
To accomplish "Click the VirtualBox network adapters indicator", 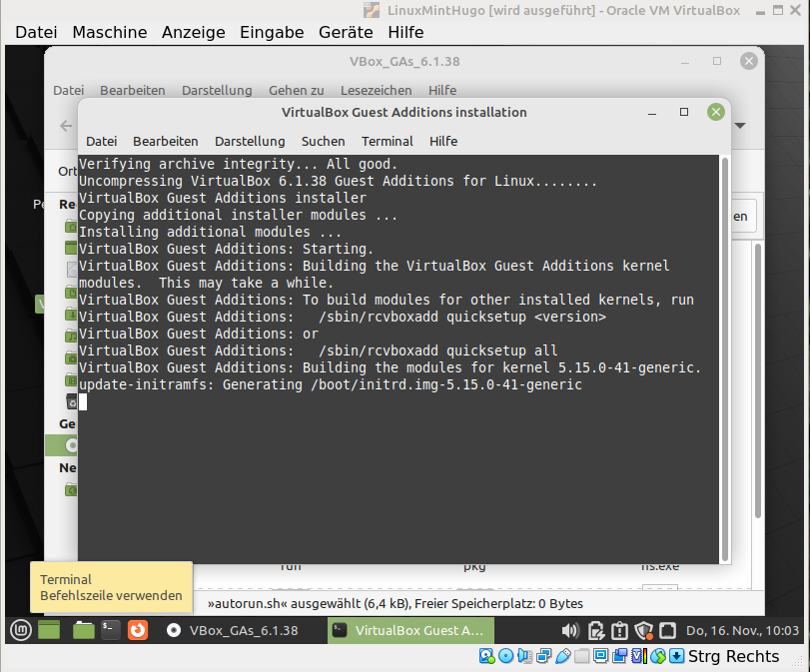I will (x=544, y=656).
